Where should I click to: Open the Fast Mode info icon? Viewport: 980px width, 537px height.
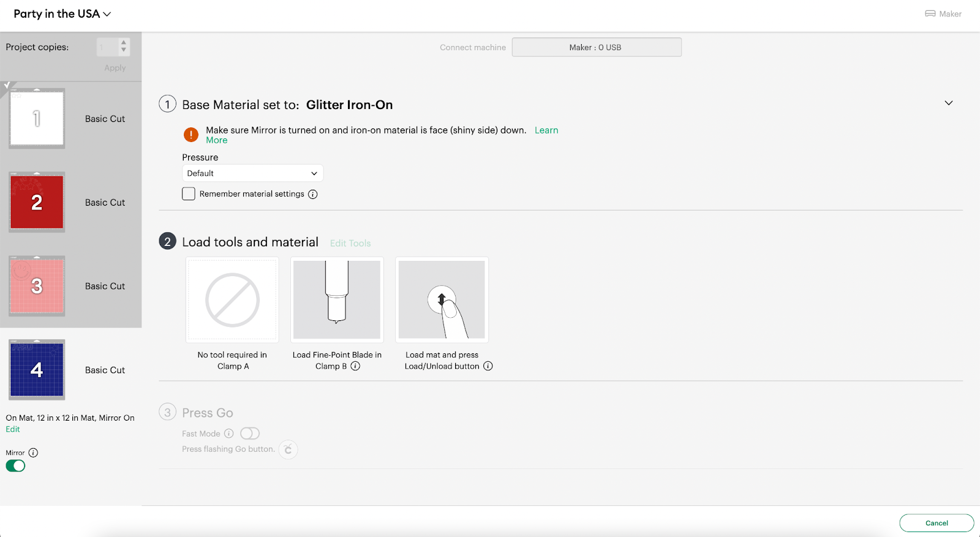point(229,434)
